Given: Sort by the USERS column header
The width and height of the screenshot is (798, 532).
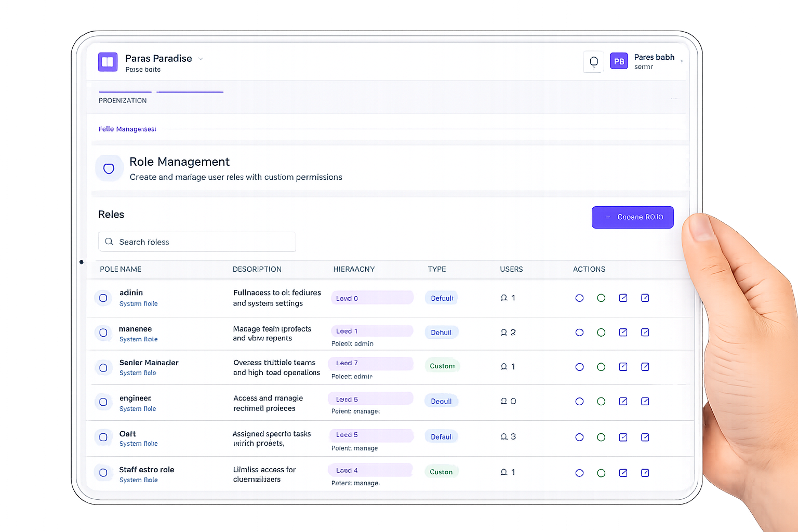Looking at the screenshot, I should (511, 269).
